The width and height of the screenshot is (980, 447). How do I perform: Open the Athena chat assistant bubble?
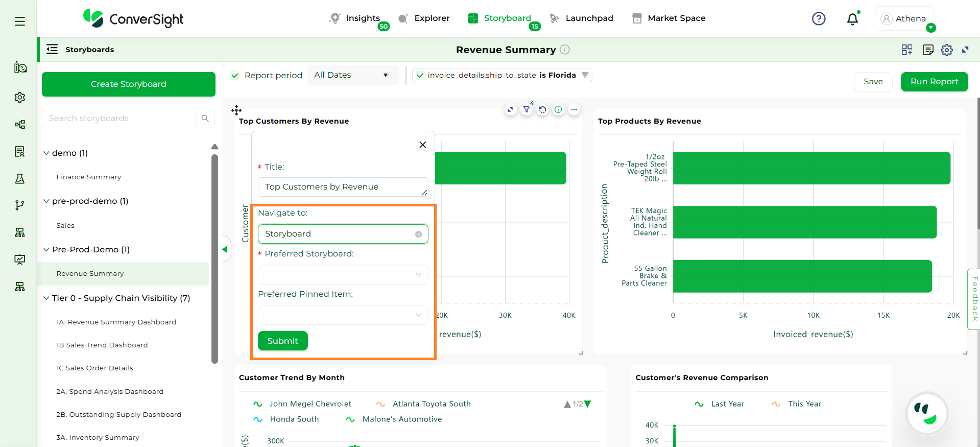[x=926, y=413]
